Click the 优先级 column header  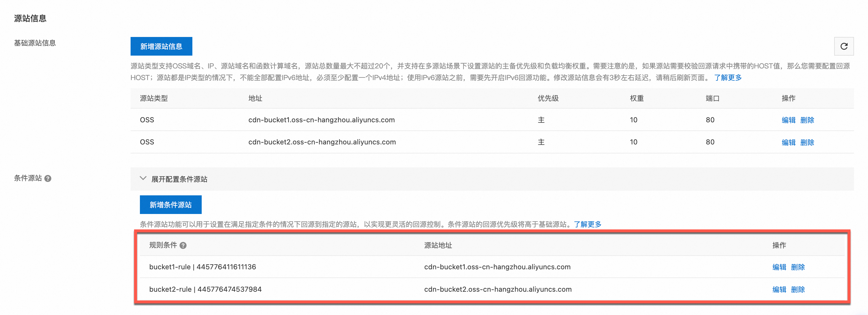pyautogui.click(x=548, y=98)
